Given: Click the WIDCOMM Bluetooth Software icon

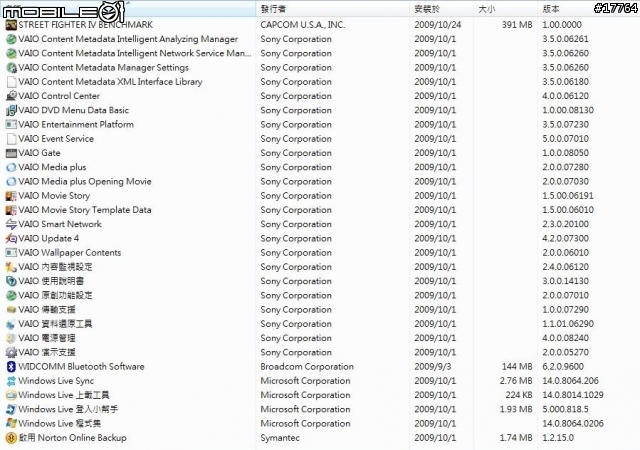Looking at the screenshot, I should 11,367.
